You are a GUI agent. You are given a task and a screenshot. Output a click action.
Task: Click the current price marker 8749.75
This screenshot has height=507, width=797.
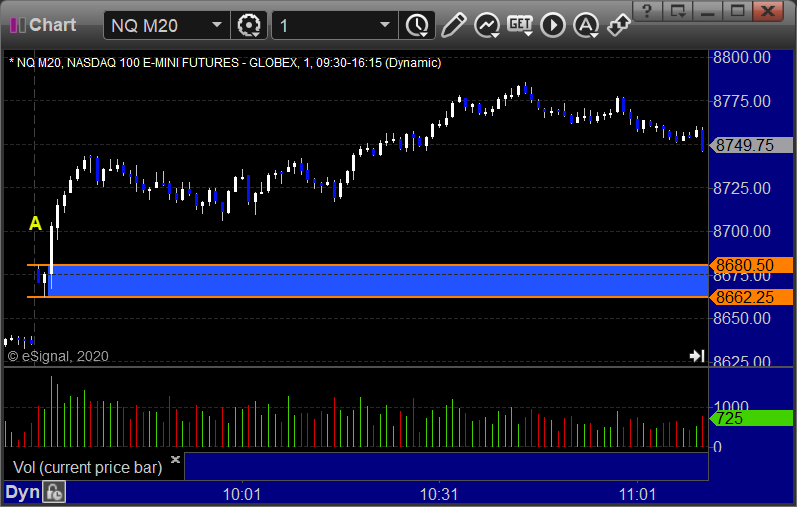751,145
